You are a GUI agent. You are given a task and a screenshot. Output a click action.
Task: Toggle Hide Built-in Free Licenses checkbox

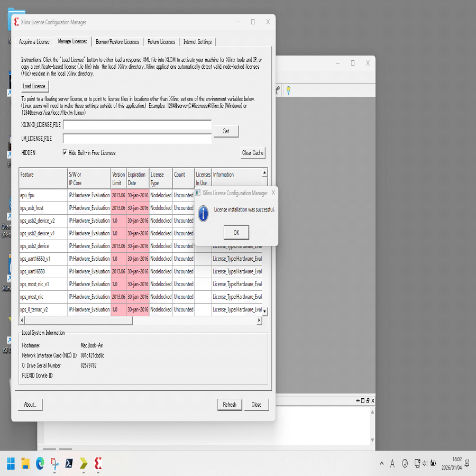pyautogui.click(x=65, y=152)
